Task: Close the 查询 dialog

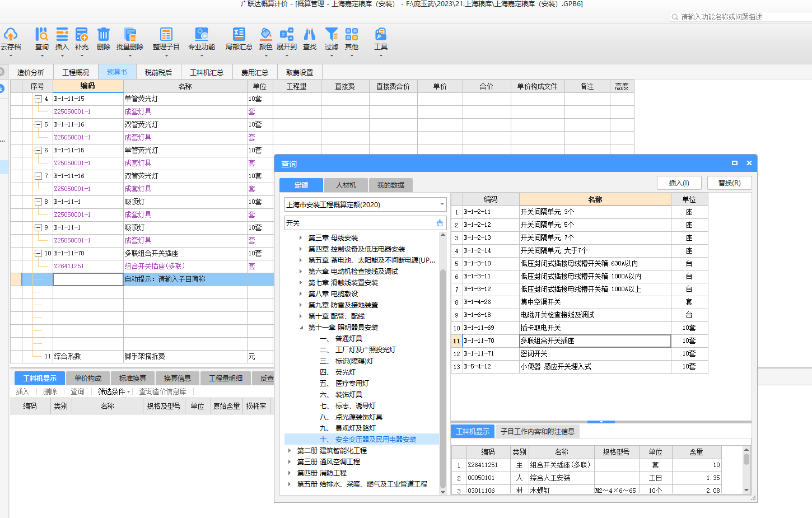Action: 749,163
